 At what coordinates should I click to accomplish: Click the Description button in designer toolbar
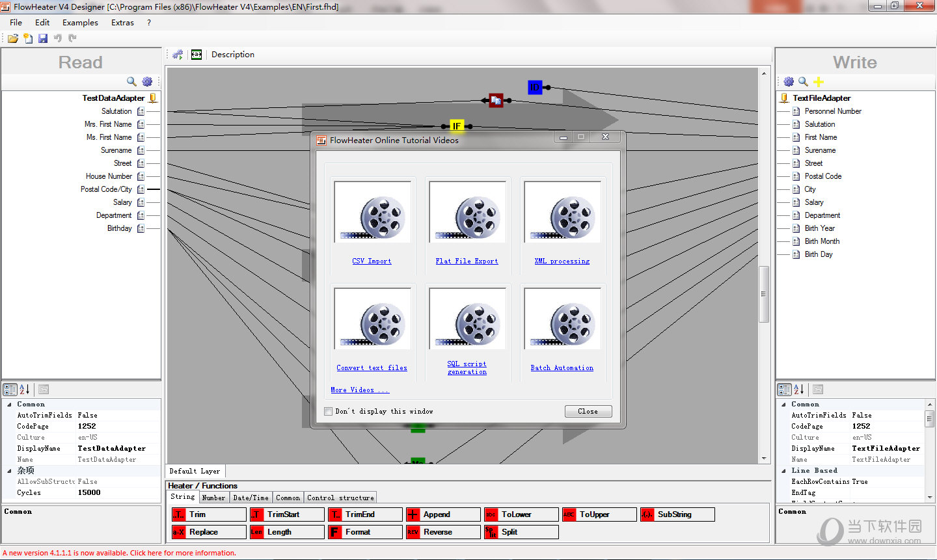[x=233, y=55]
